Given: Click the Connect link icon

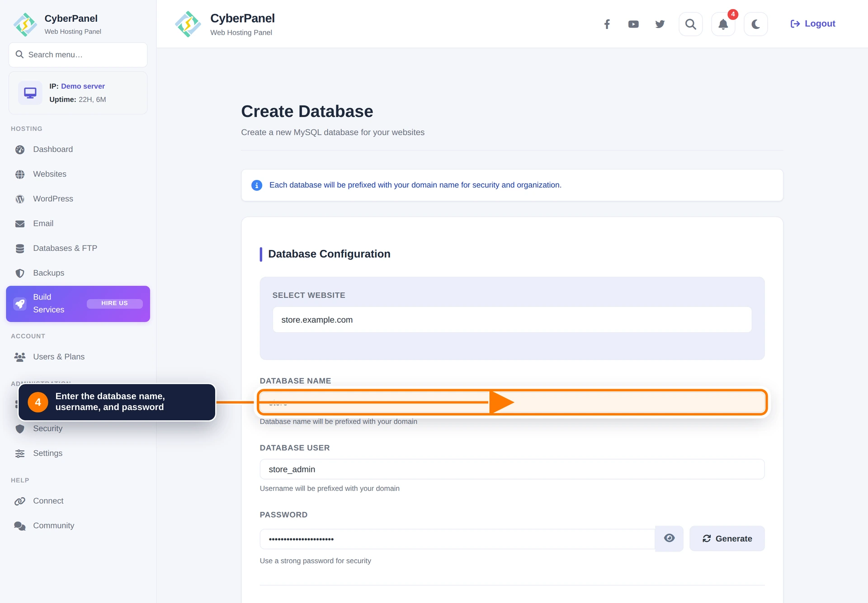Looking at the screenshot, I should click(x=20, y=501).
